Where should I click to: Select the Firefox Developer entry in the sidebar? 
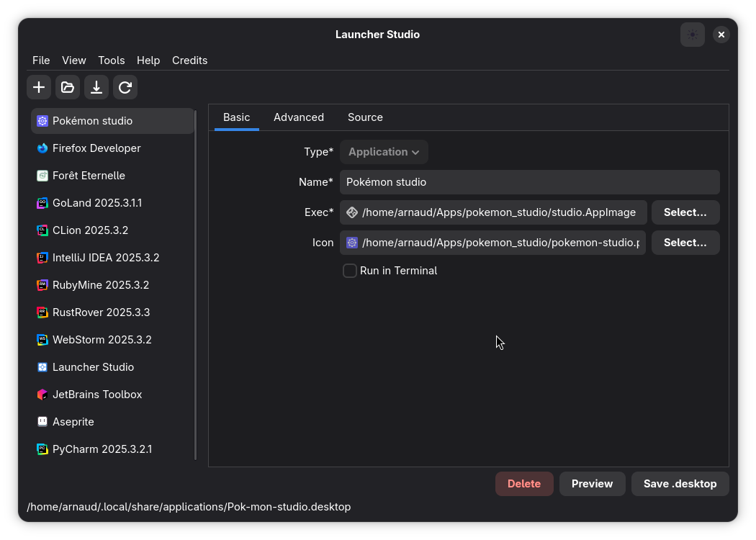coord(96,148)
